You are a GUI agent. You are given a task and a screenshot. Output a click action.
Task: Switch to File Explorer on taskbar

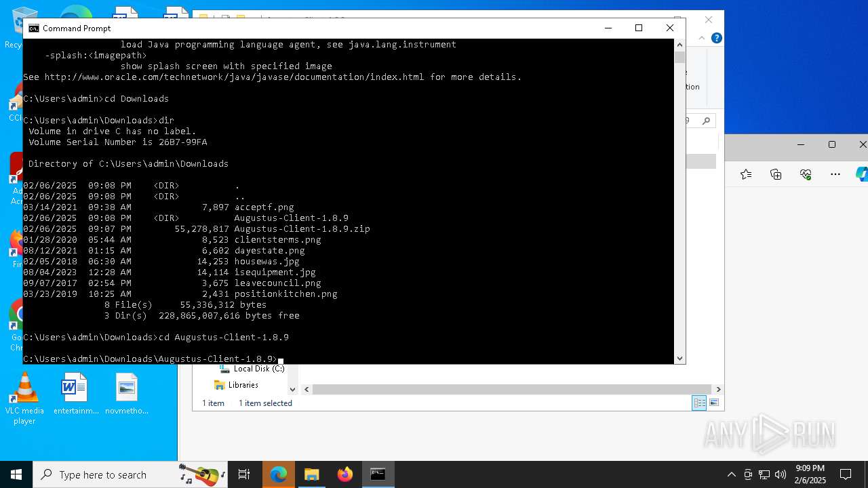[x=312, y=474]
